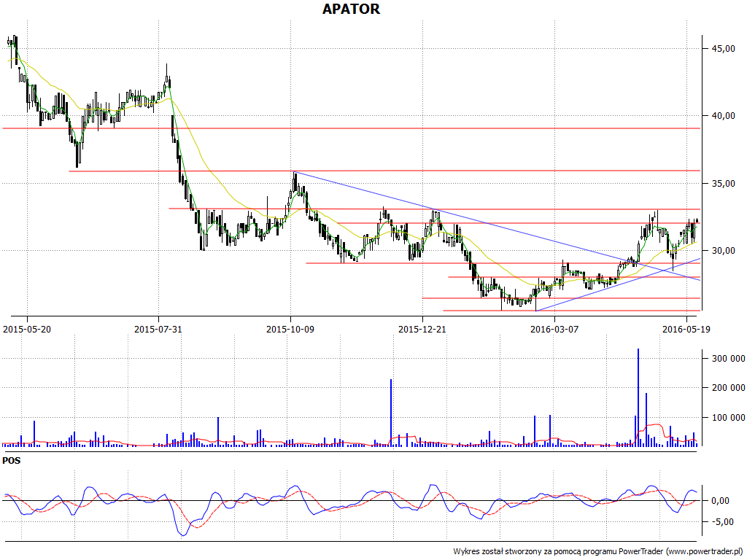Click the 2016-05-19 date label

686,329
